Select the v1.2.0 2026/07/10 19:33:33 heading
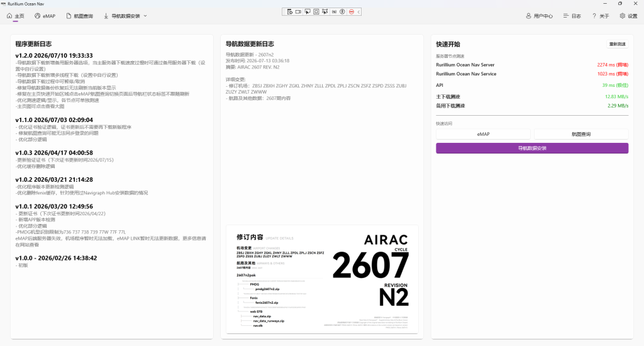The image size is (644, 346). (54, 55)
